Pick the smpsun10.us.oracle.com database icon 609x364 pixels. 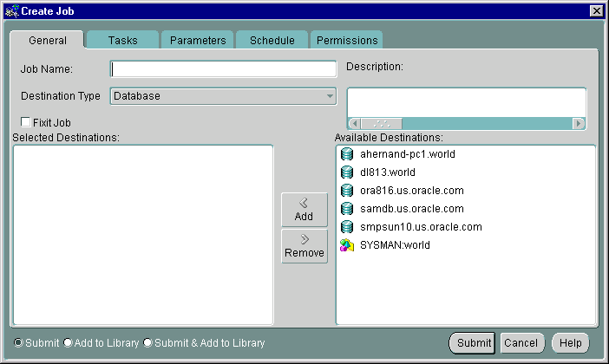pos(347,227)
